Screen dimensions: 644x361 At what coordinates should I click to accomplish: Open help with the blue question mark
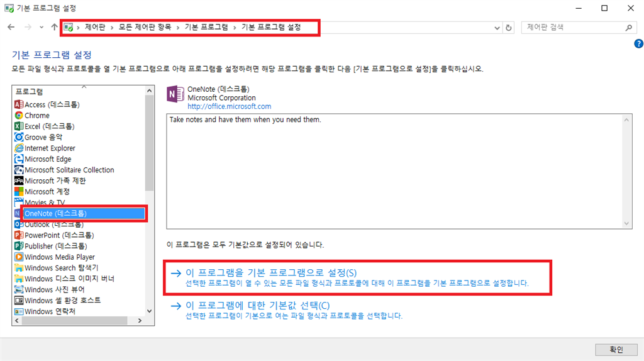[x=638, y=43]
